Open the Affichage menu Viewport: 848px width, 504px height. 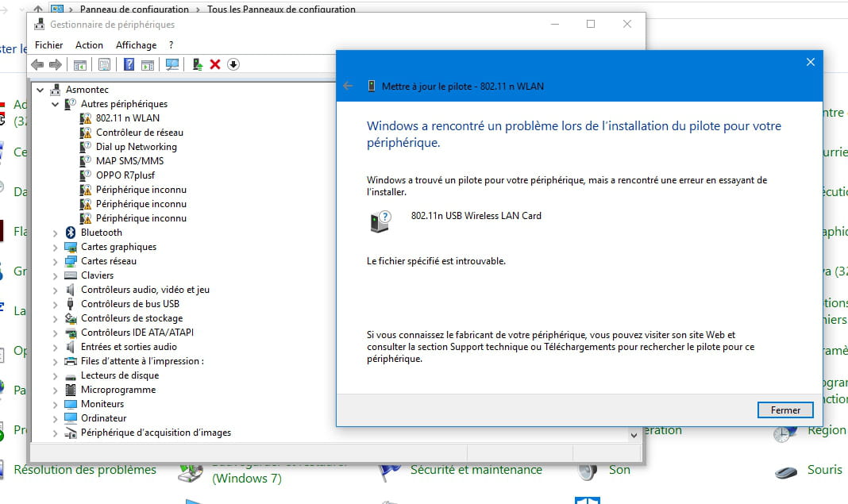point(137,45)
